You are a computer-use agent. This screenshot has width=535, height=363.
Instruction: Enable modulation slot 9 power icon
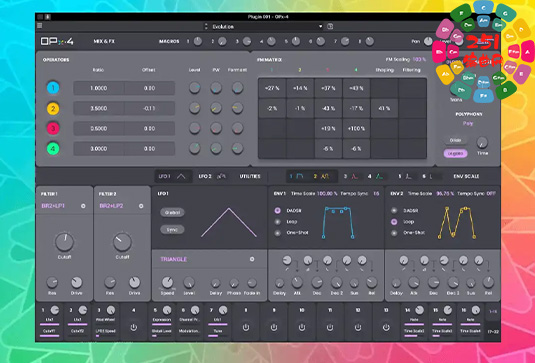click(x=274, y=328)
